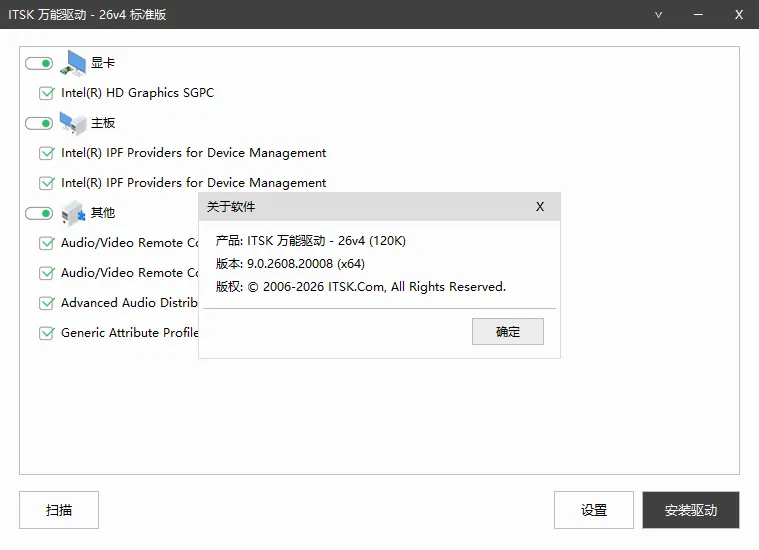Click the Intel(R) HD Graphics SGPC text

point(137,93)
